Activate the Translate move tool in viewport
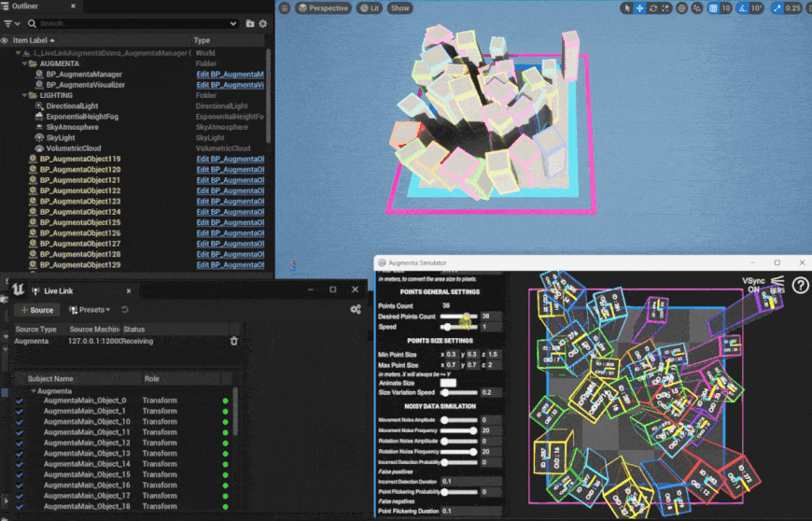Image resolution: width=812 pixels, height=521 pixels. (640, 8)
